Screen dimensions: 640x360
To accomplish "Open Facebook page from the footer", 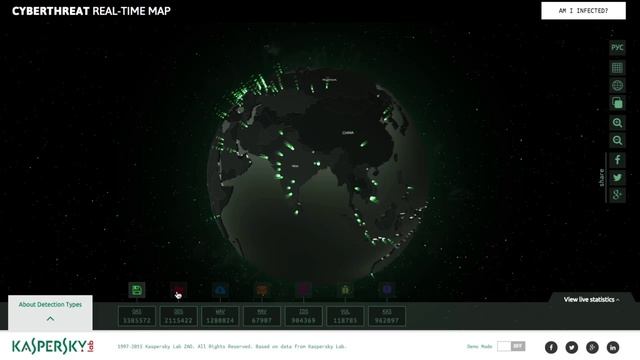I will [551, 347].
